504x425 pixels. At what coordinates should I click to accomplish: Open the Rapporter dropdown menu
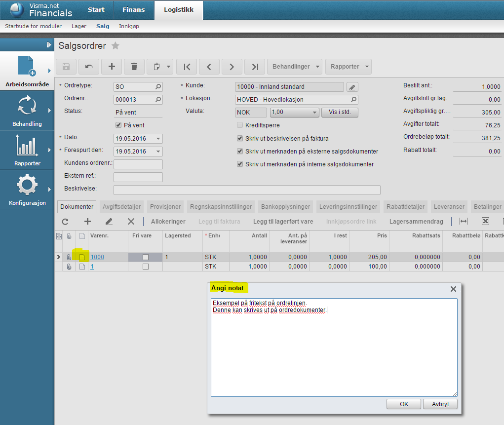(x=349, y=67)
